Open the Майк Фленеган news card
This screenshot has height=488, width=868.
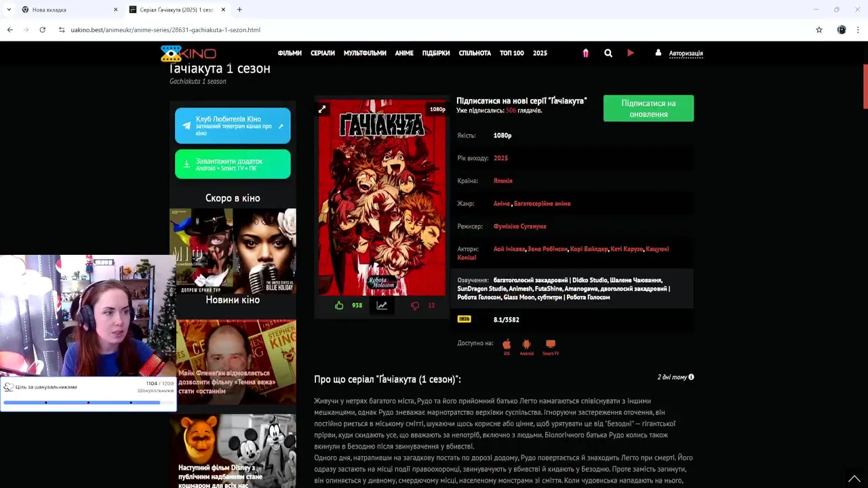236,362
